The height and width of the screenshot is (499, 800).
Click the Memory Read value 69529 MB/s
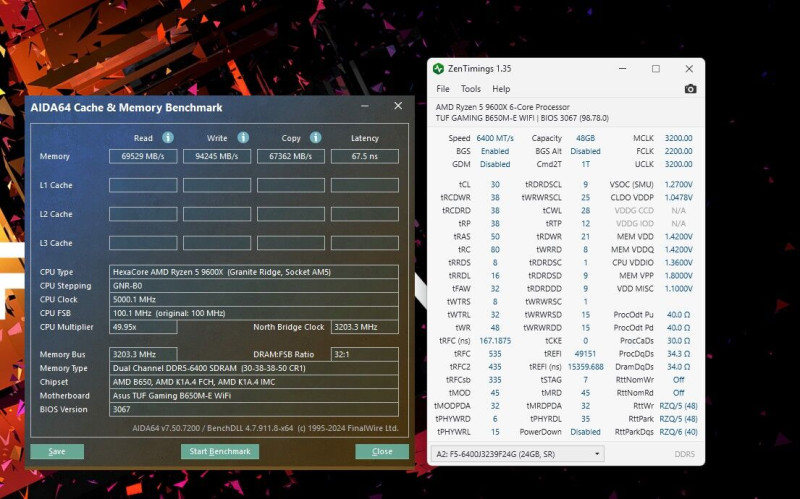pos(143,156)
